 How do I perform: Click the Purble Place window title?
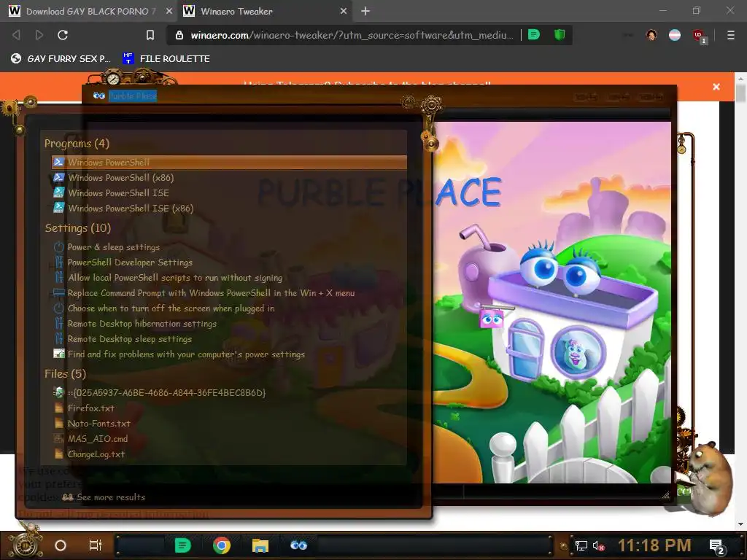[133, 96]
